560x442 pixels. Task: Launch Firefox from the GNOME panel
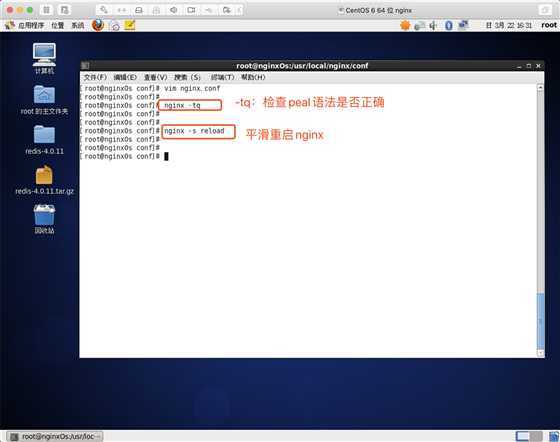point(98,25)
